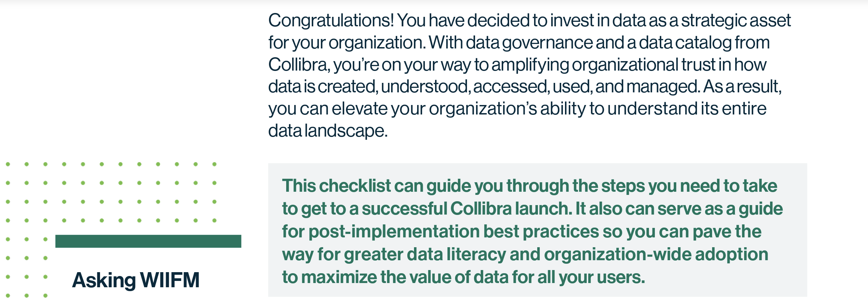Image resolution: width=868 pixels, height=302 pixels.
Task: Click the word "Congratulations!" starting the paragraph
Action: pyautogui.click(x=331, y=21)
